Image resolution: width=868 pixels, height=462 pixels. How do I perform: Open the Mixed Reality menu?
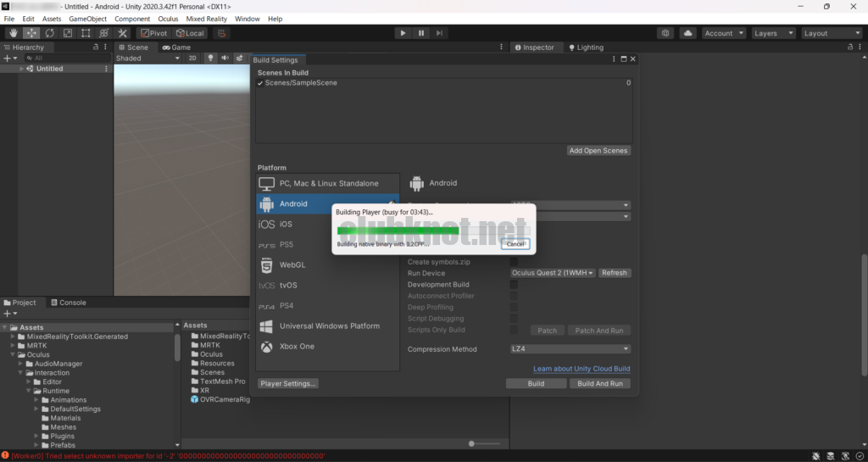point(206,19)
